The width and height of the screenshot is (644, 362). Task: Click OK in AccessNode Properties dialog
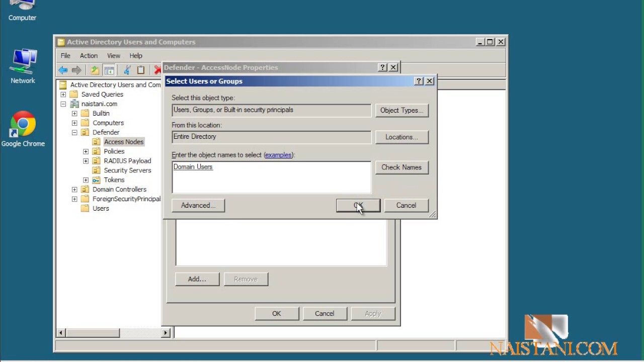277,314
